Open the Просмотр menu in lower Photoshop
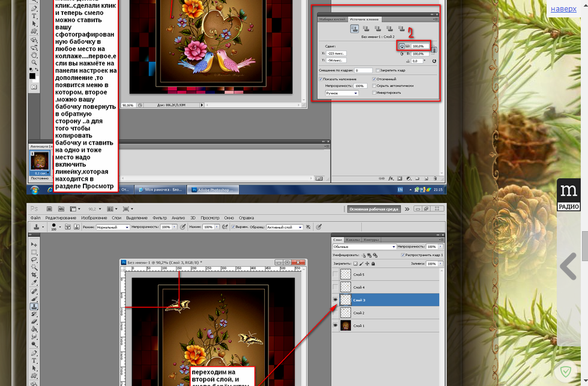The width and height of the screenshot is (588, 386). coord(210,218)
